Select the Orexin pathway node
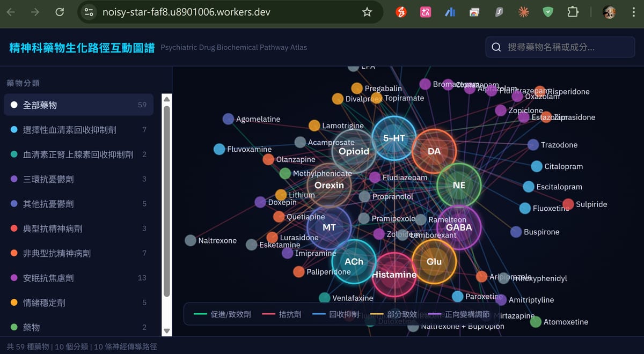The image size is (644, 354). (x=329, y=186)
